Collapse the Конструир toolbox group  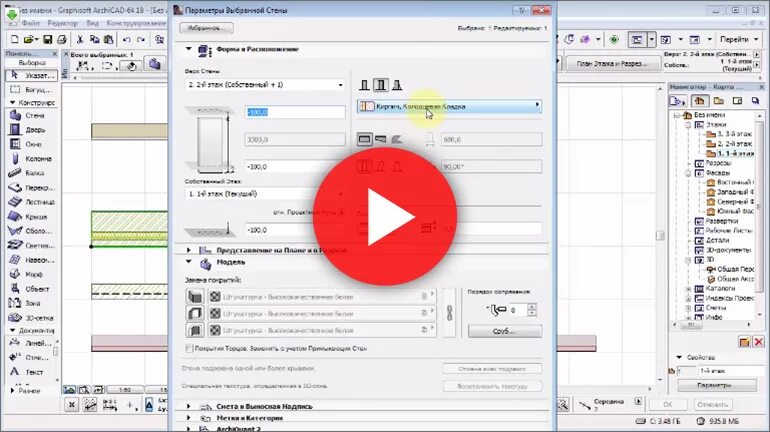pos(13,103)
